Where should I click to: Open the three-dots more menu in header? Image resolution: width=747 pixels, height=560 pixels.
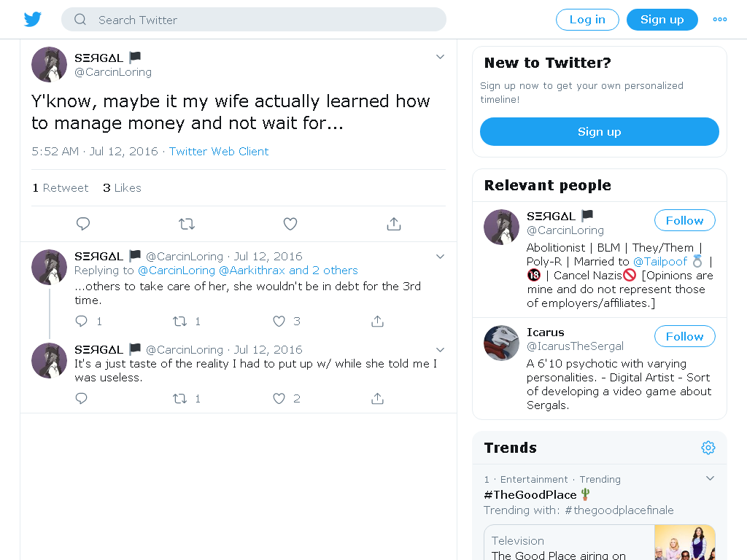720,20
